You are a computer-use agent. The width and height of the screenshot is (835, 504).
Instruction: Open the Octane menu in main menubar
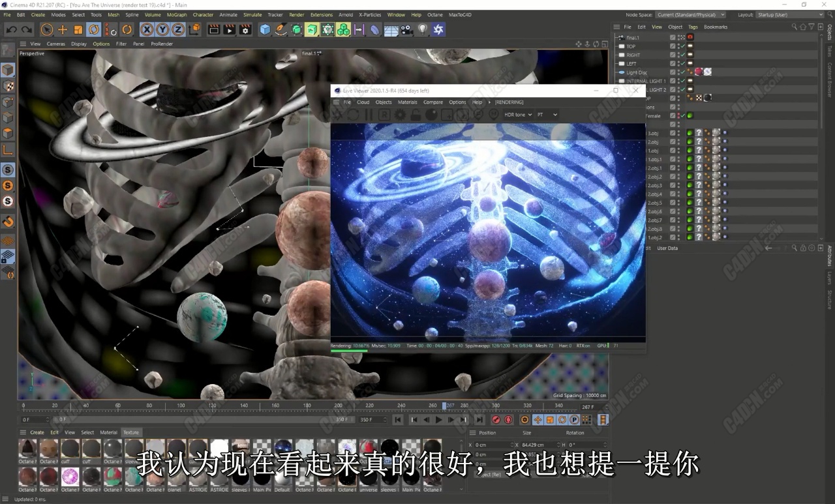coord(434,14)
